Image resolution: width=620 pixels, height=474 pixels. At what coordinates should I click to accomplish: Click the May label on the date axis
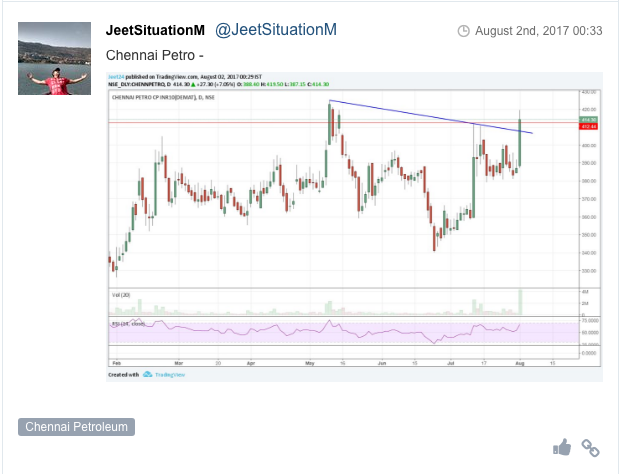pyautogui.click(x=310, y=363)
